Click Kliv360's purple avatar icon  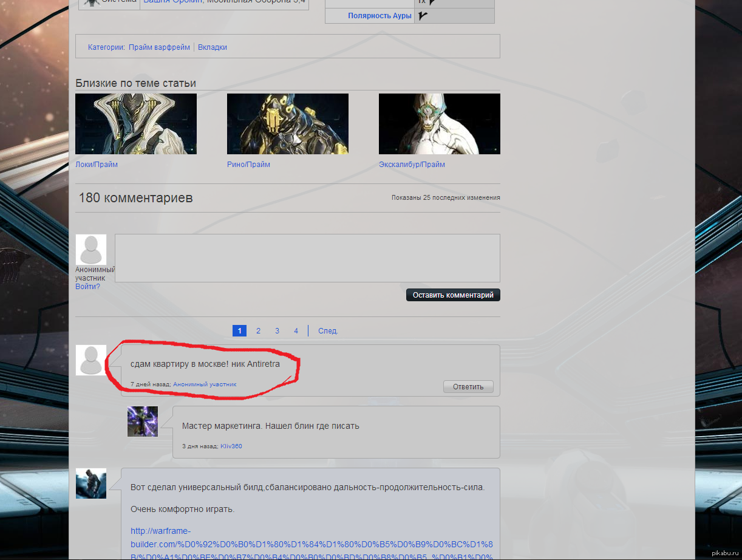[143, 422]
